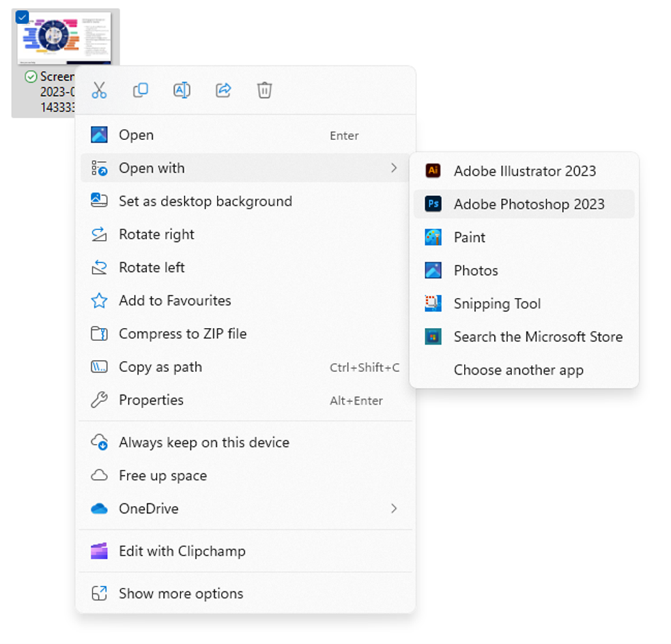Expand the OneDrive submenu chevron
Viewport: 671px width, 644px height.
pos(393,508)
